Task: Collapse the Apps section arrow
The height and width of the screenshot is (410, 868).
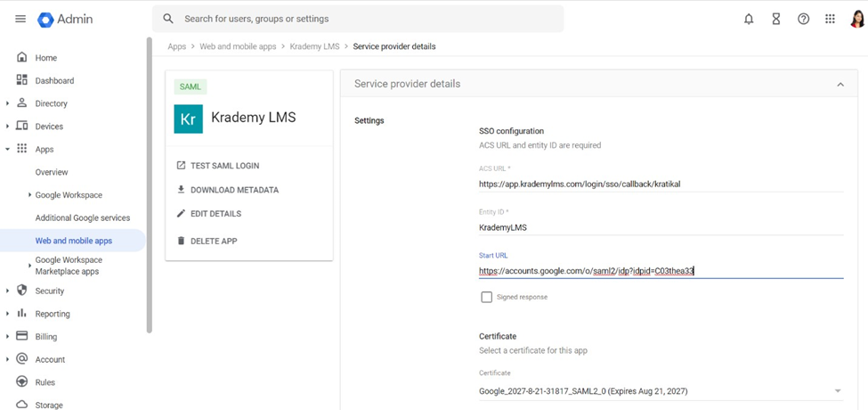Action: pos(7,149)
